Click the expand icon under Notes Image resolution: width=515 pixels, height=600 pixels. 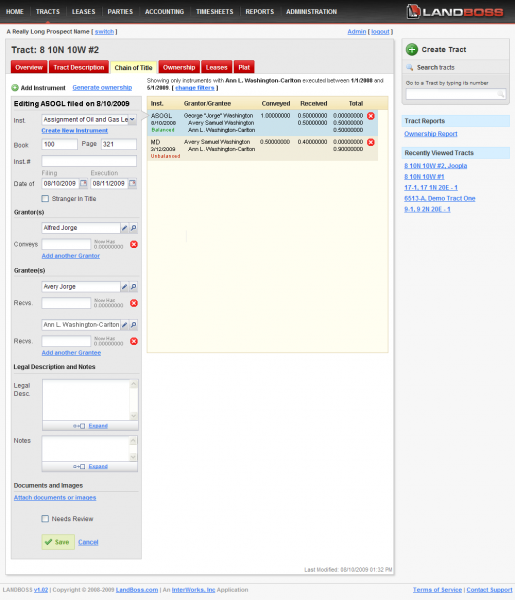click(x=79, y=466)
